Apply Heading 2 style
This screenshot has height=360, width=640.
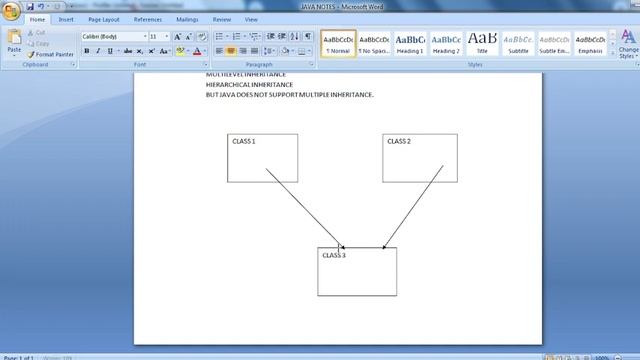click(x=446, y=43)
